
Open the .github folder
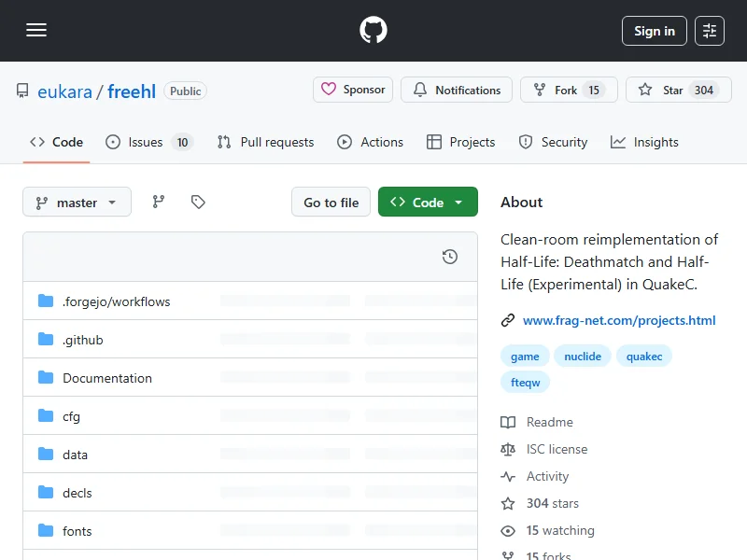pyautogui.click(x=82, y=340)
